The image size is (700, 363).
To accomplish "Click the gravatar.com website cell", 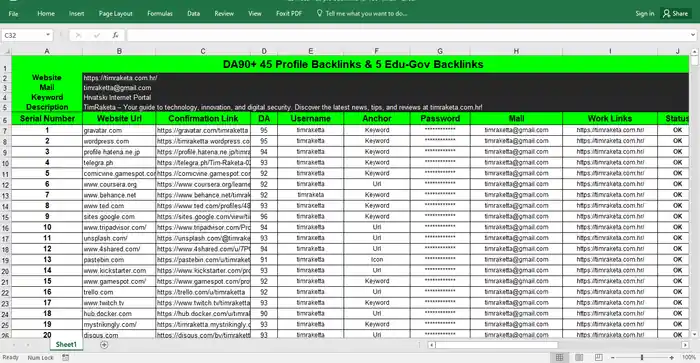I will tap(119, 130).
